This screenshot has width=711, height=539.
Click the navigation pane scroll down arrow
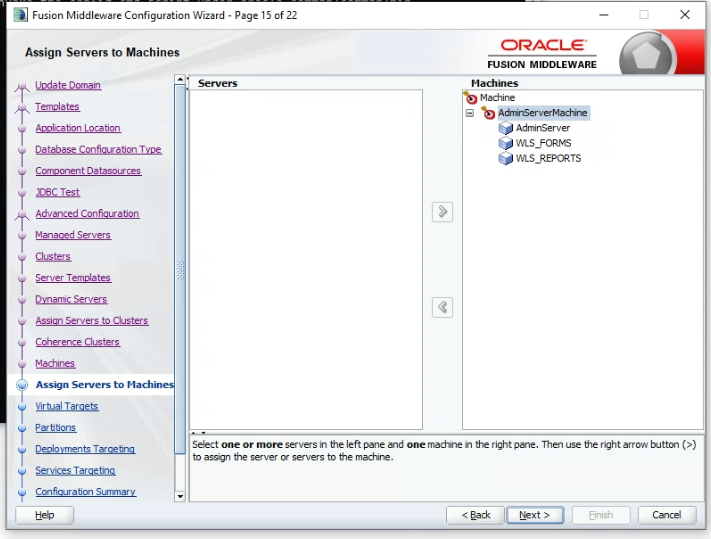180,496
